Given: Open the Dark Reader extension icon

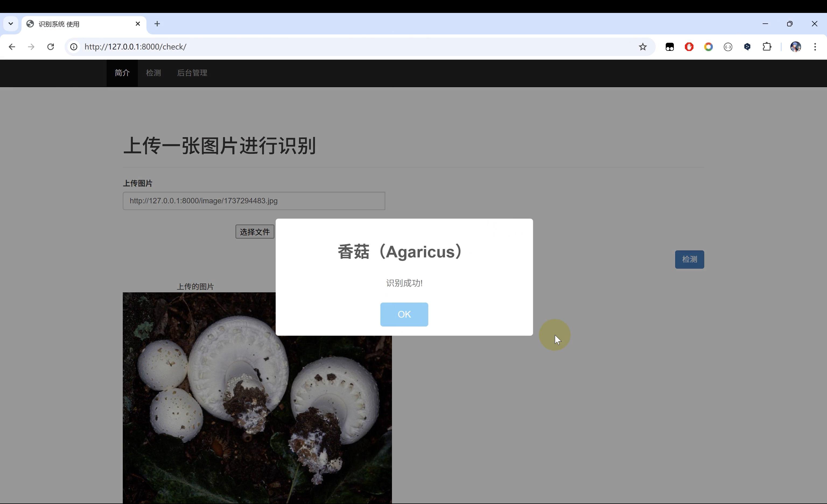Looking at the screenshot, I should 670,47.
